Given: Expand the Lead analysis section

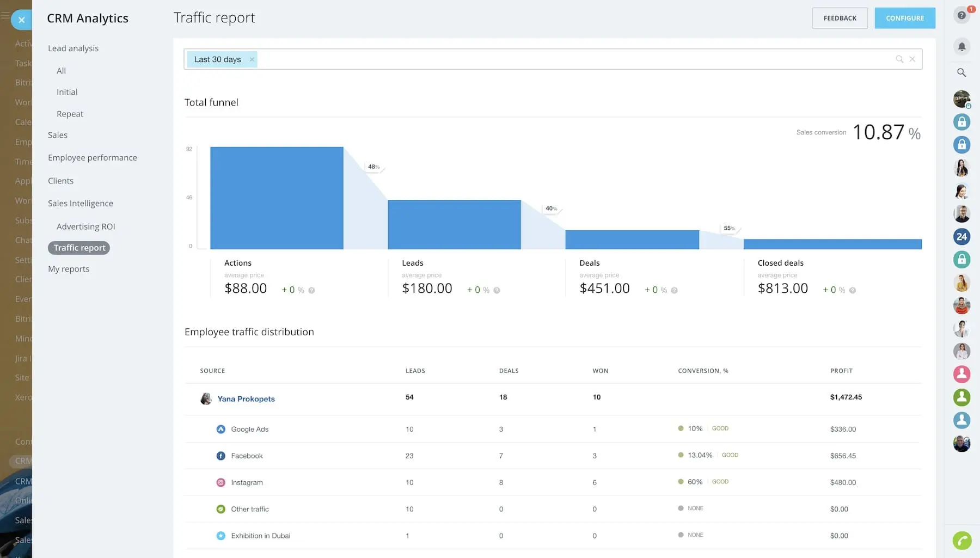Looking at the screenshot, I should click(x=73, y=48).
